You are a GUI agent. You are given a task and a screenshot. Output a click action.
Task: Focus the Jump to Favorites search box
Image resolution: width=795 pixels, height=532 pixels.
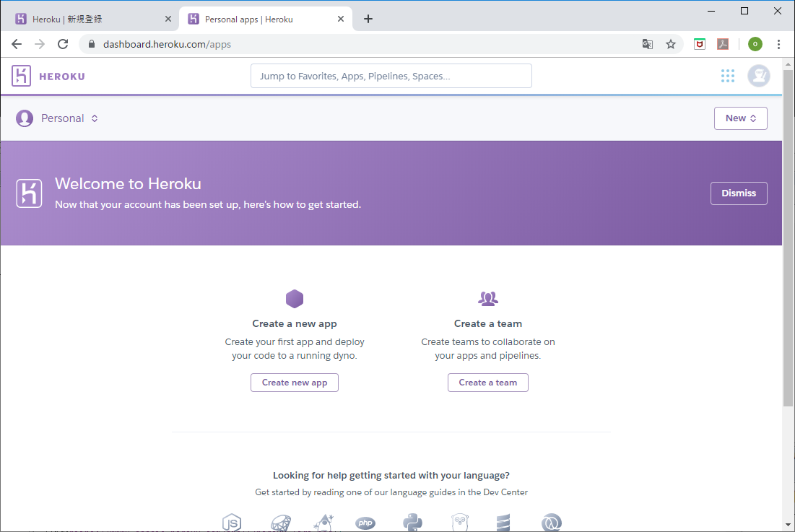pyautogui.click(x=391, y=76)
